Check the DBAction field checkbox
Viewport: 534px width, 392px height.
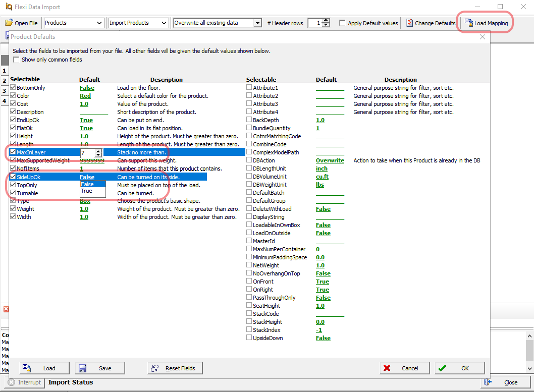(249, 160)
